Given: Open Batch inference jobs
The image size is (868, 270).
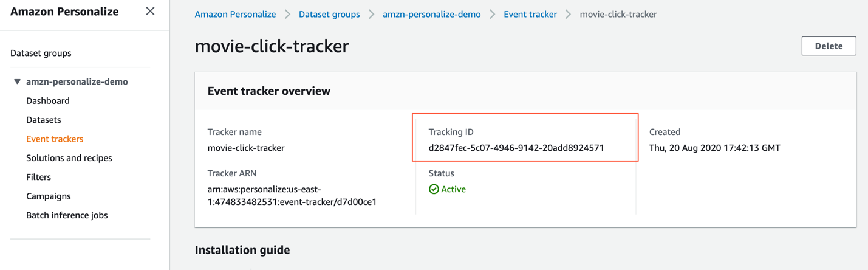Looking at the screenshot, I should pyautogui.click(x=67, y=215).
